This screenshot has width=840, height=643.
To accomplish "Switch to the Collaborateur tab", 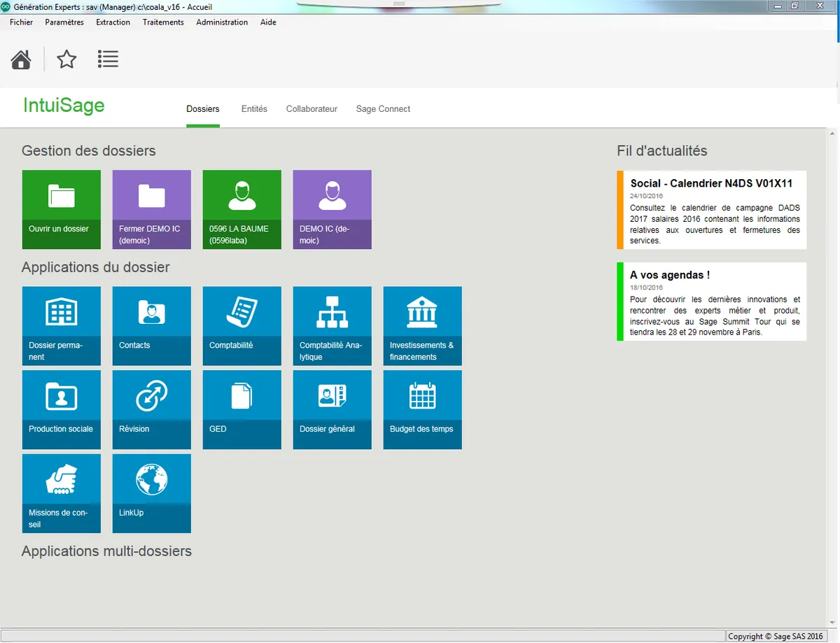I will (311, 109).
